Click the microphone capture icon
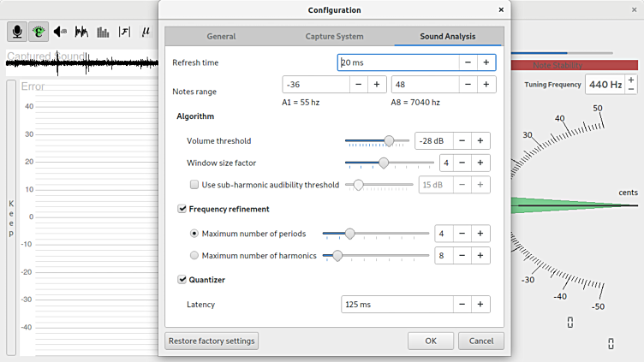This screenshot has height=362, width=644. click(17, 32)
